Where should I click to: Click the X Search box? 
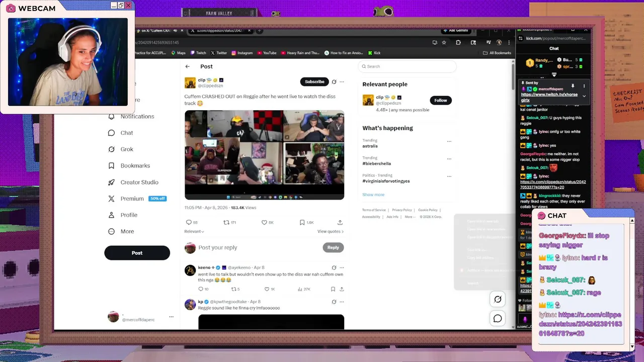click(407, 66)
